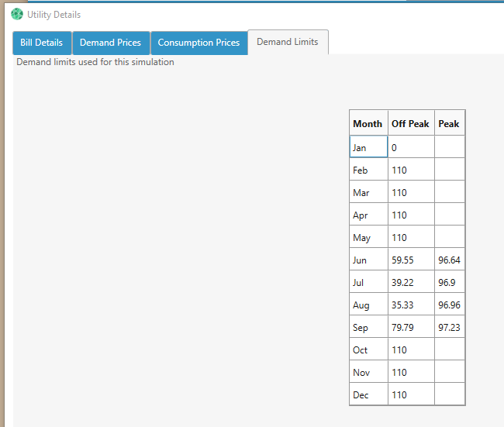This screenshot has width=504, height=427.
Task: Click July Off Peak value 39.22
Action: coord(411,283)
